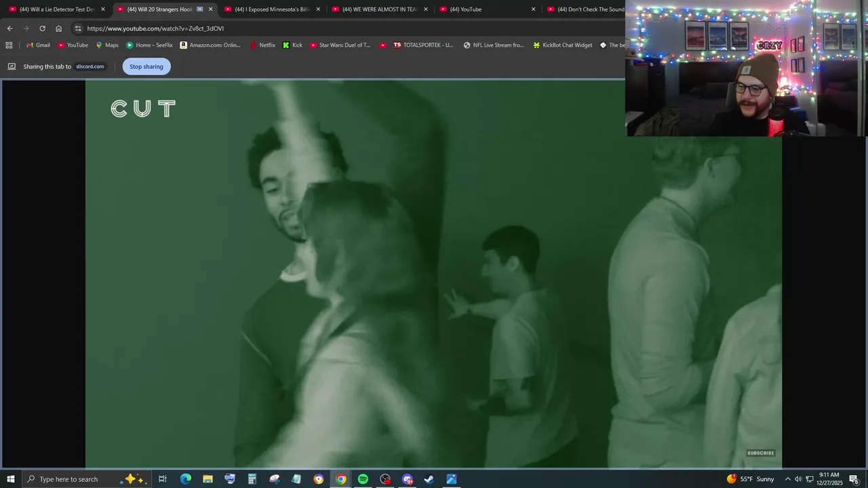Viewport: 868px width, 488px height.
Task: Close the Will 20 Strangers Hook tab
Action: (x=210, y=9)
